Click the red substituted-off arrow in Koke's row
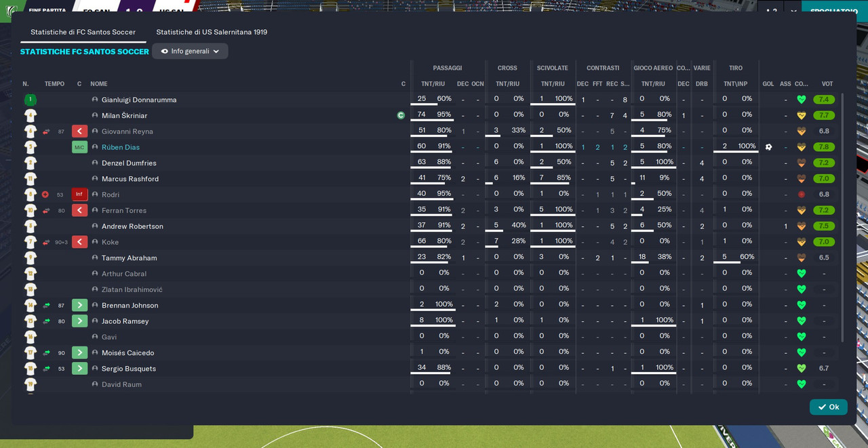Image resolution: width=868 pixels, height=448 pixels. pos(79,242)
